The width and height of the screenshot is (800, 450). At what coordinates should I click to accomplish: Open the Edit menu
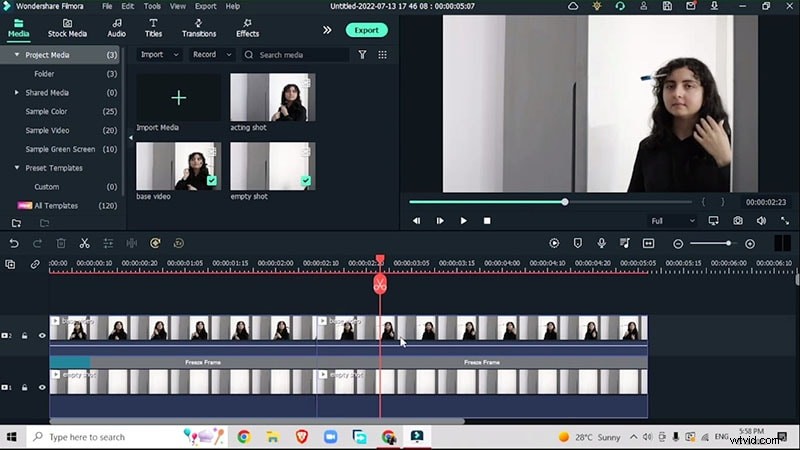(128, 6)
